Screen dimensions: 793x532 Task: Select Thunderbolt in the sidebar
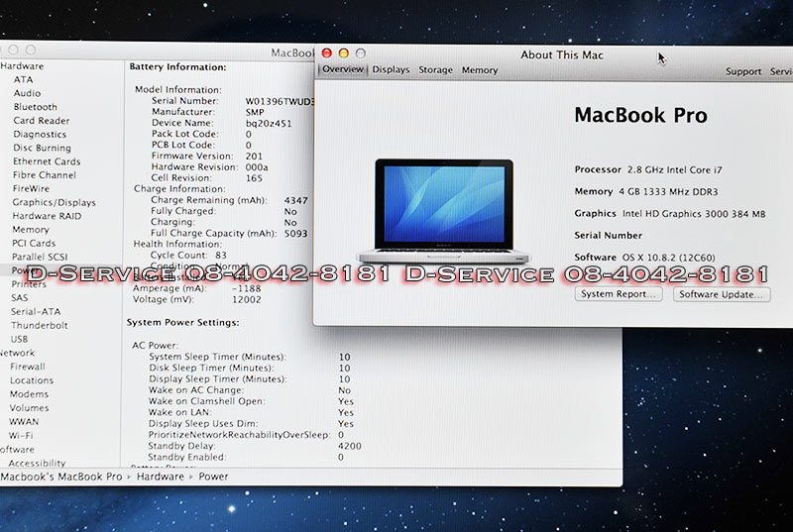39,325
